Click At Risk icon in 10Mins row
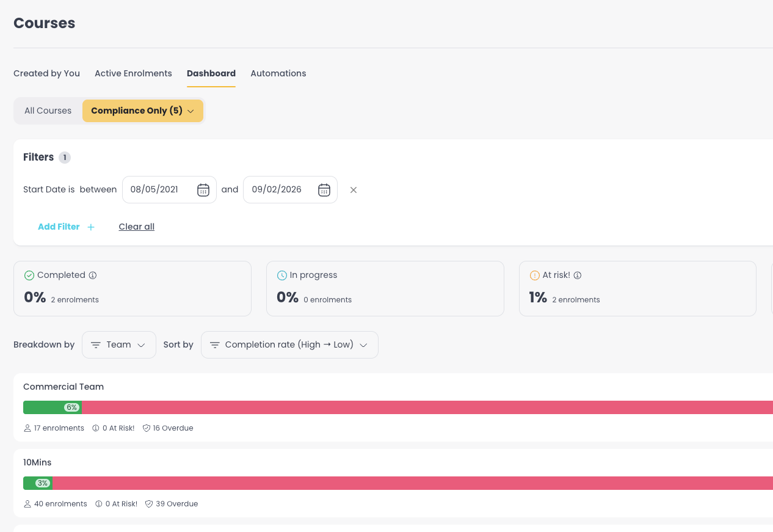This screenshot has width=773, height=532. pos(99,504)
